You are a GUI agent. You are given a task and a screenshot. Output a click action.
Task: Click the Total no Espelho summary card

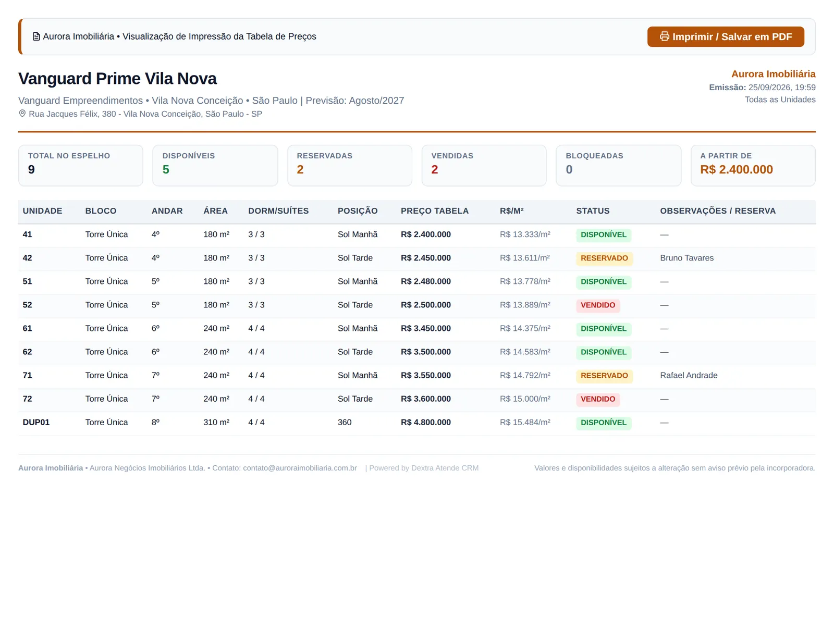[x=81, y=165]
